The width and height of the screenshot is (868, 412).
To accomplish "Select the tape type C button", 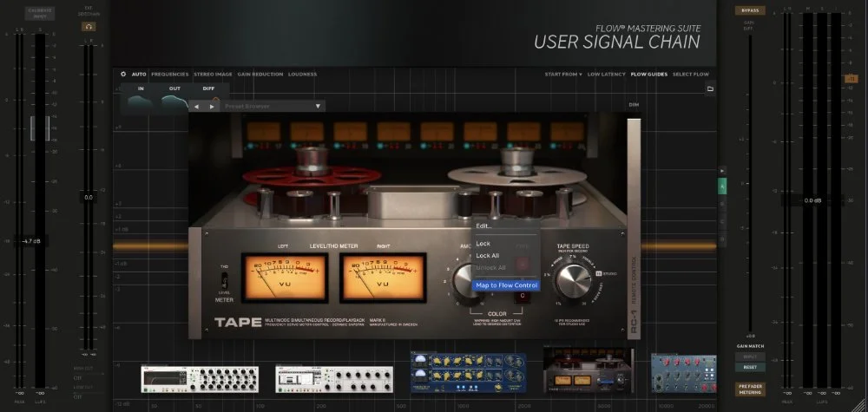I will pyautogui.click(x=522, y=297).
